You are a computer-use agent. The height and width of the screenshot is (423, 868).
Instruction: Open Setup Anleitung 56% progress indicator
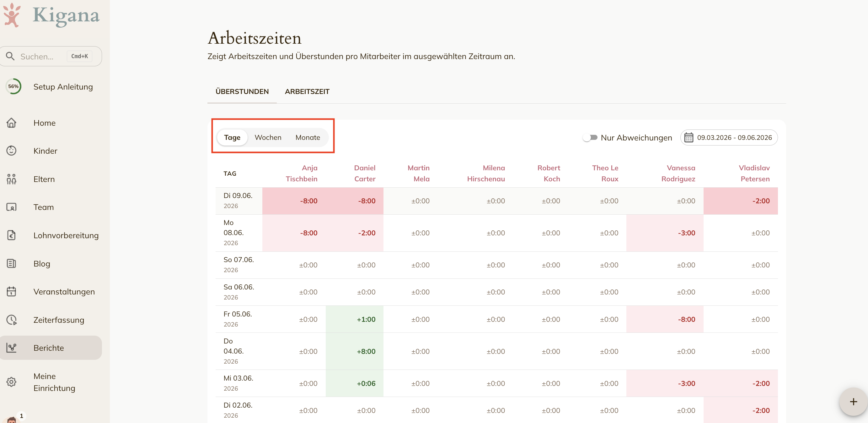pyautogui.click(x=13, y=86)
